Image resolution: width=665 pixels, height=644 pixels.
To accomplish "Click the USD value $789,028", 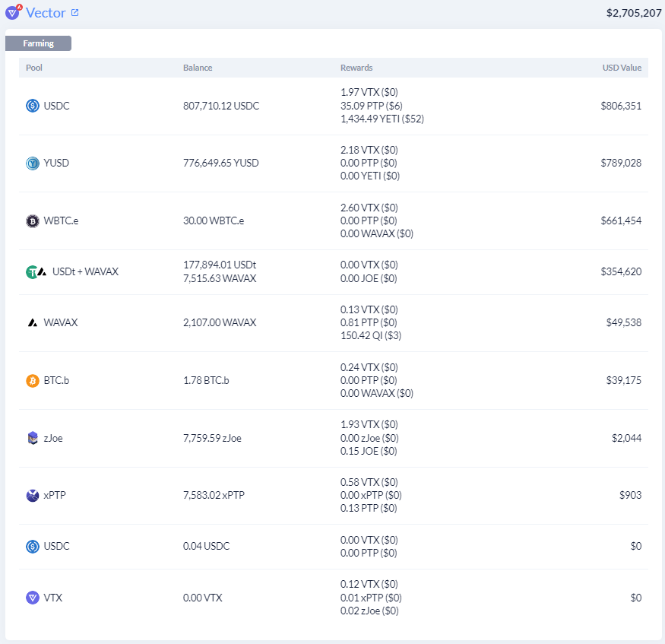I will coord(621,163).
